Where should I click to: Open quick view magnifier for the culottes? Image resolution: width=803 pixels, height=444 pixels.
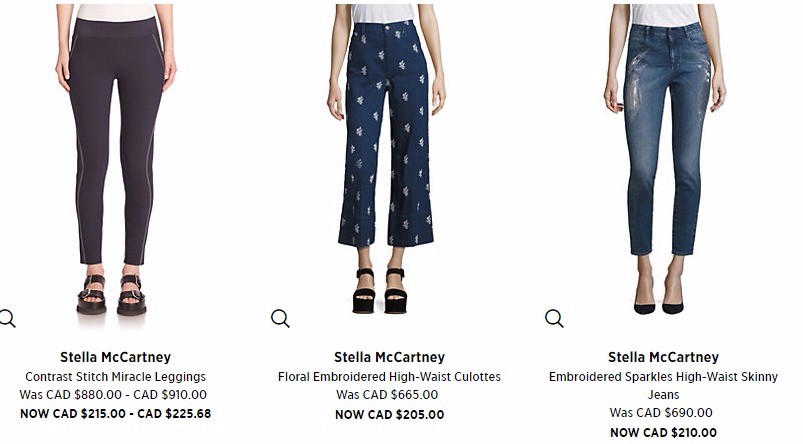click(x=280, y=319)
